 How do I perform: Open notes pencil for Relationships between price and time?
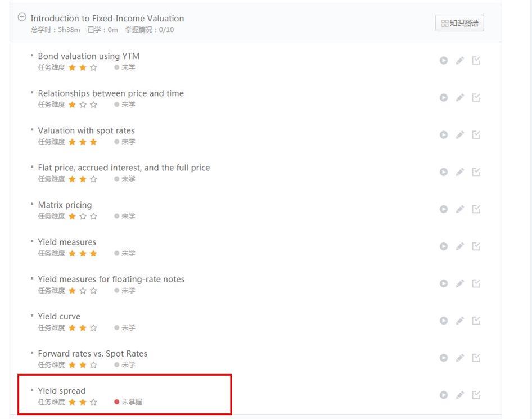(x=460, y=98)
